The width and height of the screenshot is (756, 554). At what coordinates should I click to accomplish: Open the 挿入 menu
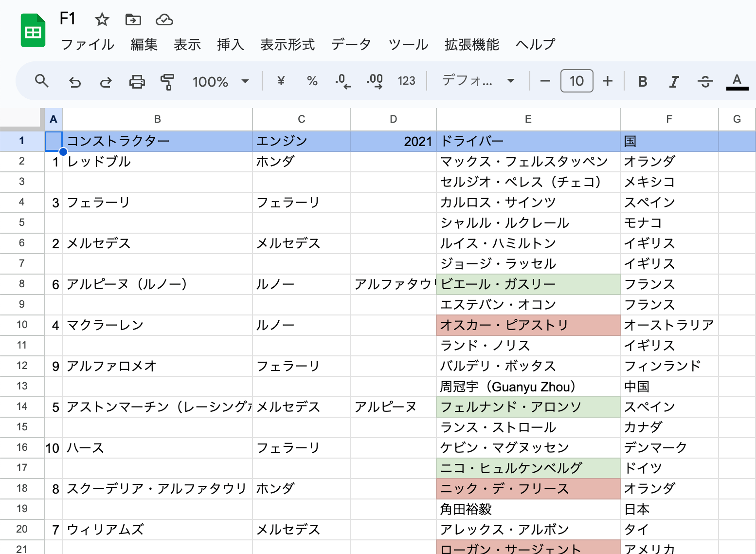[x=231, y=44]
